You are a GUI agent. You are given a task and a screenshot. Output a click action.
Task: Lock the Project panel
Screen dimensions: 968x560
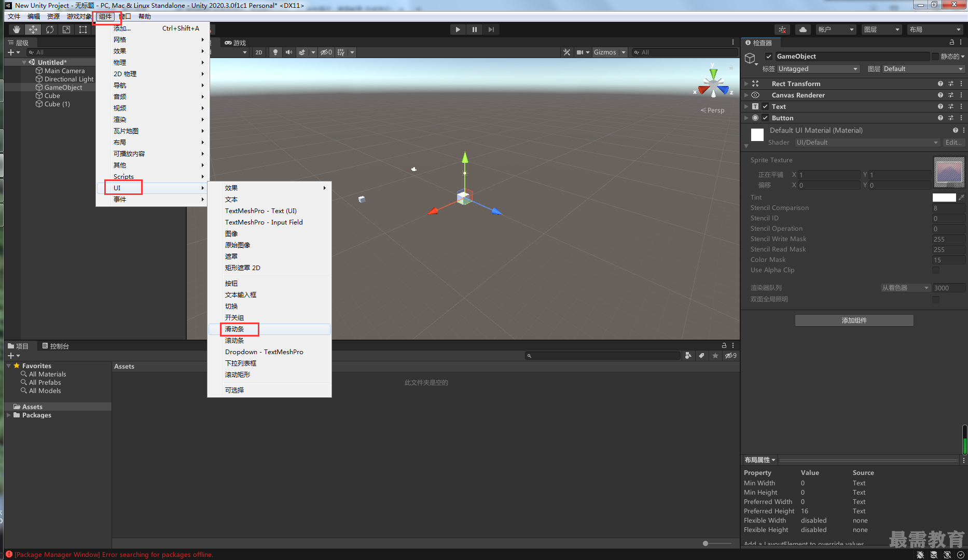[724, 345]
